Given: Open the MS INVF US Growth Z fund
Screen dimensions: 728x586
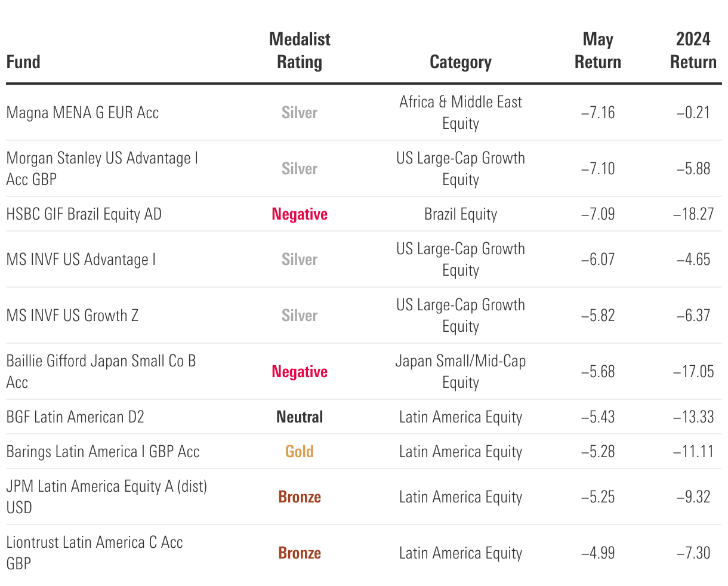Looking at the screenshot, I should (72, 316).
